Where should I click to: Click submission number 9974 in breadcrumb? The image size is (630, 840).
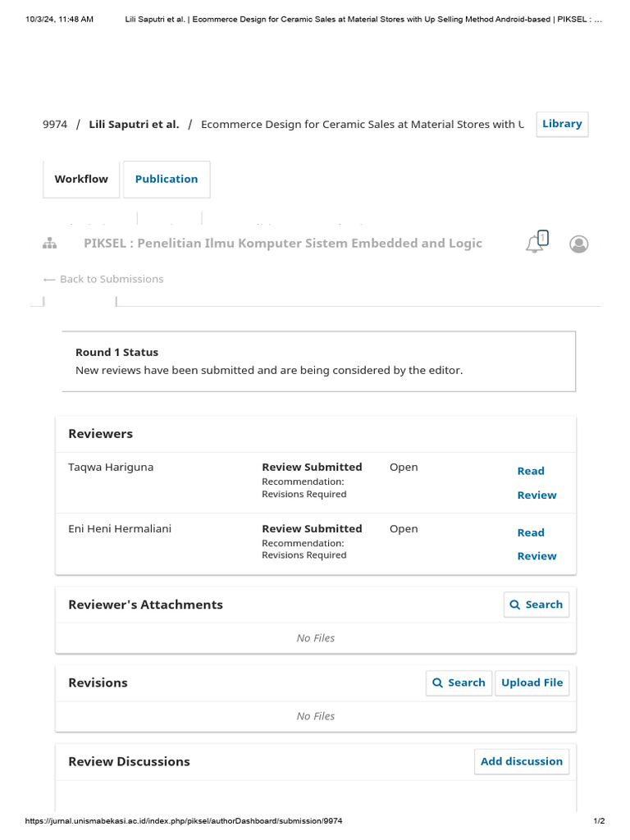(55, 125)
